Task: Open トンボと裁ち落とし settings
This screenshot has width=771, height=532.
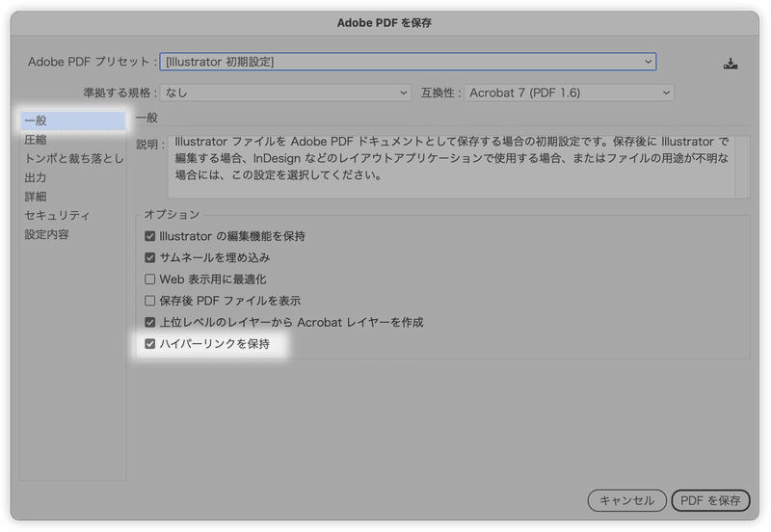Action: tap(73, 158)
